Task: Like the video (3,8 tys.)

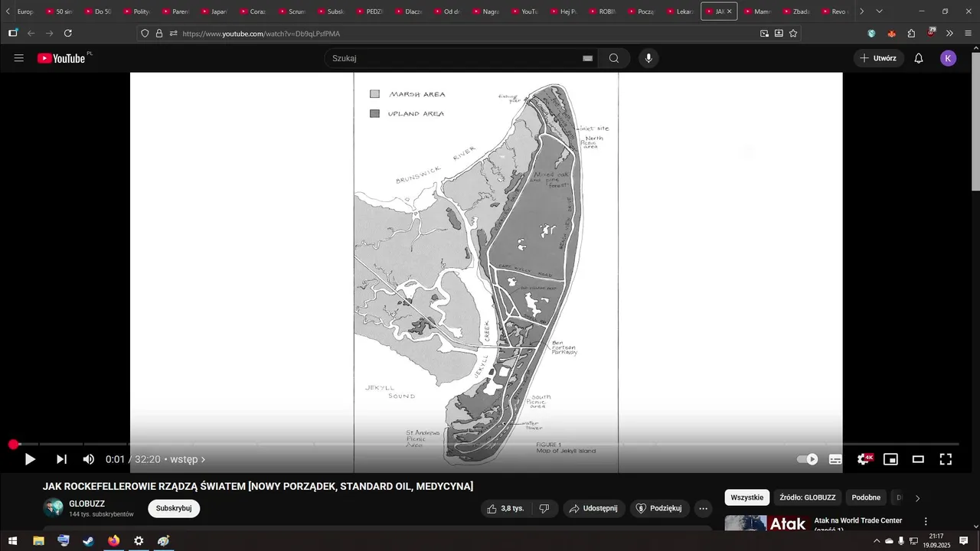Action: (x=505, y=508)
